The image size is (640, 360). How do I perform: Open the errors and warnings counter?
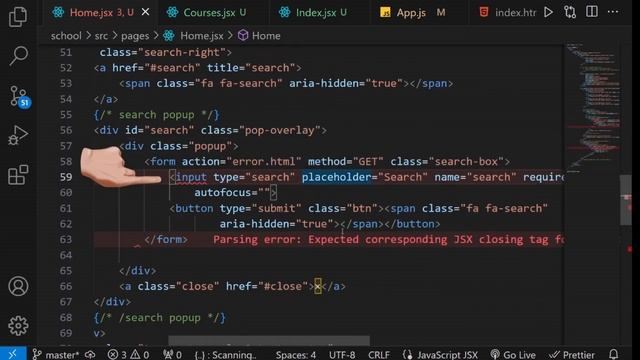pos(128,355)
